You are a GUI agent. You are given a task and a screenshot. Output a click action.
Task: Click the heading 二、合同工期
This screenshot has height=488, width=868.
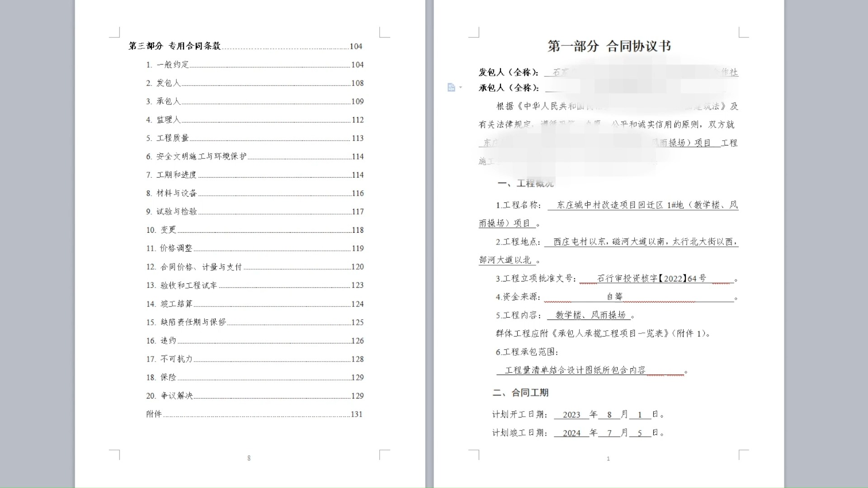[521, 393]
